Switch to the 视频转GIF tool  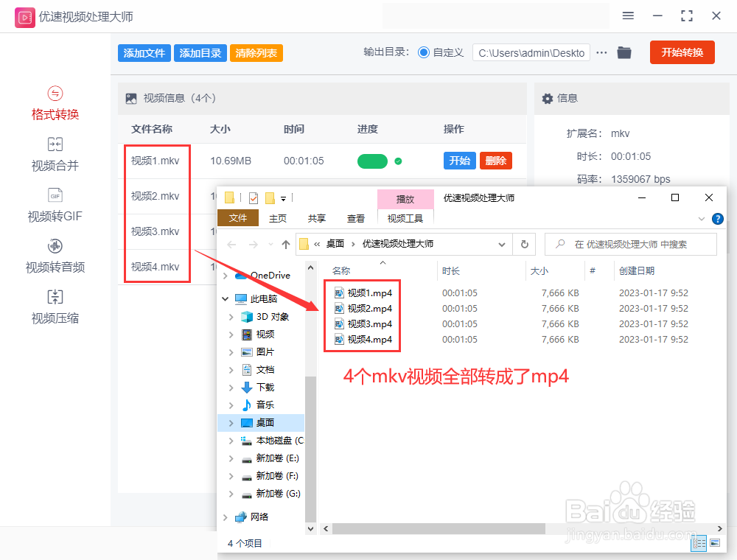[x=55, y=206]
